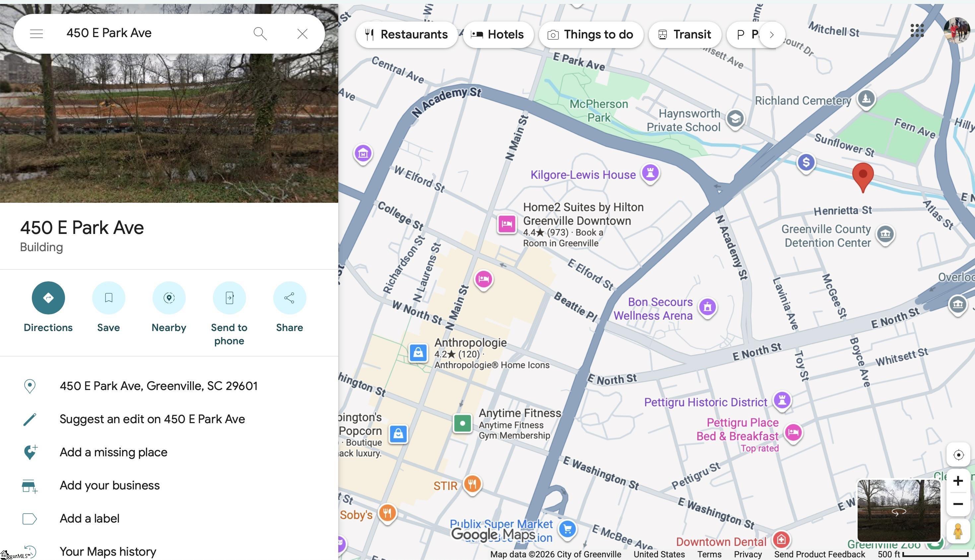Open the hamburger menu in search bar

pyautogui.click(x=36, y=34)
